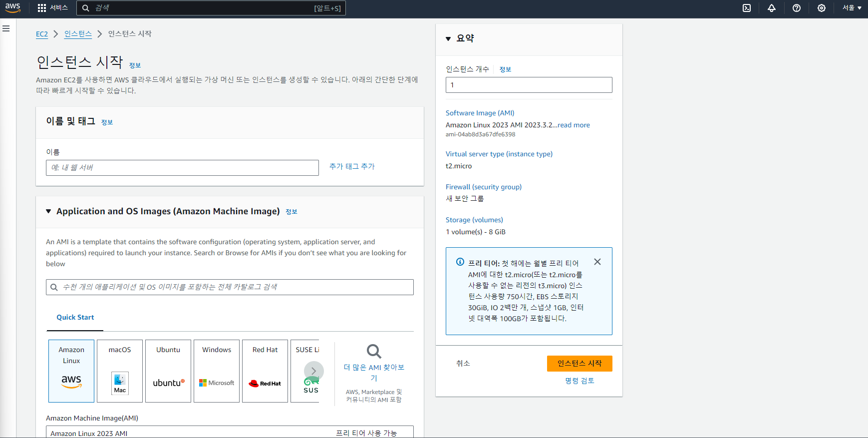The height and width of the screenshot is (438, 868).
Task: Open the settings gear icon
Action: click(x=822, y=8)
